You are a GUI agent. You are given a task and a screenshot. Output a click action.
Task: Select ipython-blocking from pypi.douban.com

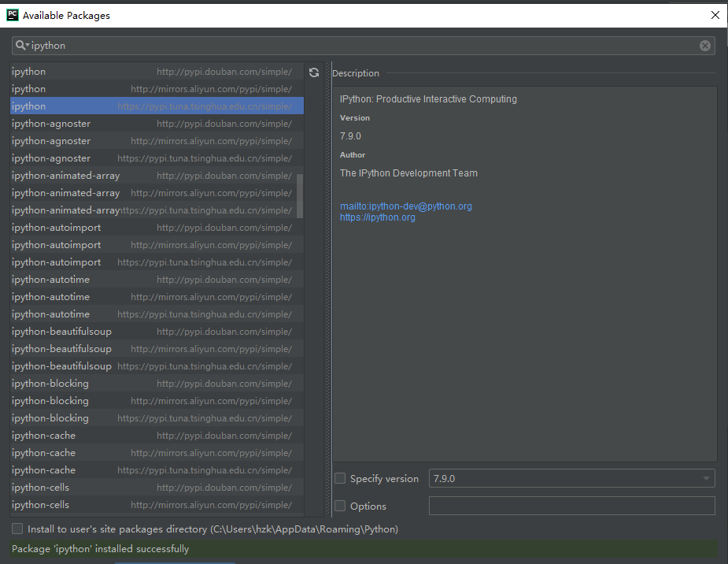pos(157,384)
